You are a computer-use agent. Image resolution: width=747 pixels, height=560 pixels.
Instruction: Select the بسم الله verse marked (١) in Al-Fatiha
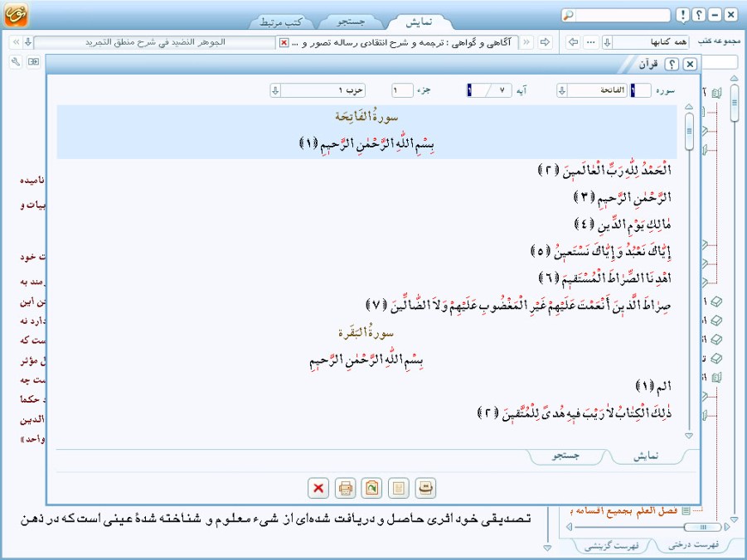point(366,143)
